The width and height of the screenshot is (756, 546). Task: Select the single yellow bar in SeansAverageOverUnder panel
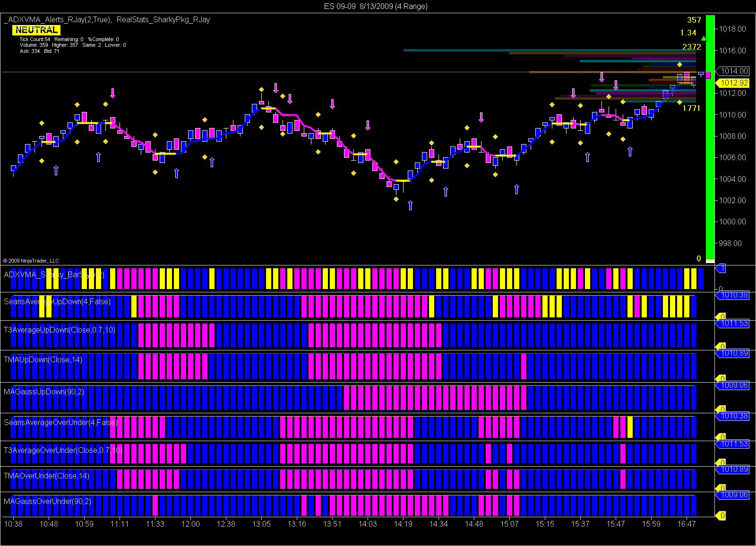pyautogui.click(x=630, y=427)
